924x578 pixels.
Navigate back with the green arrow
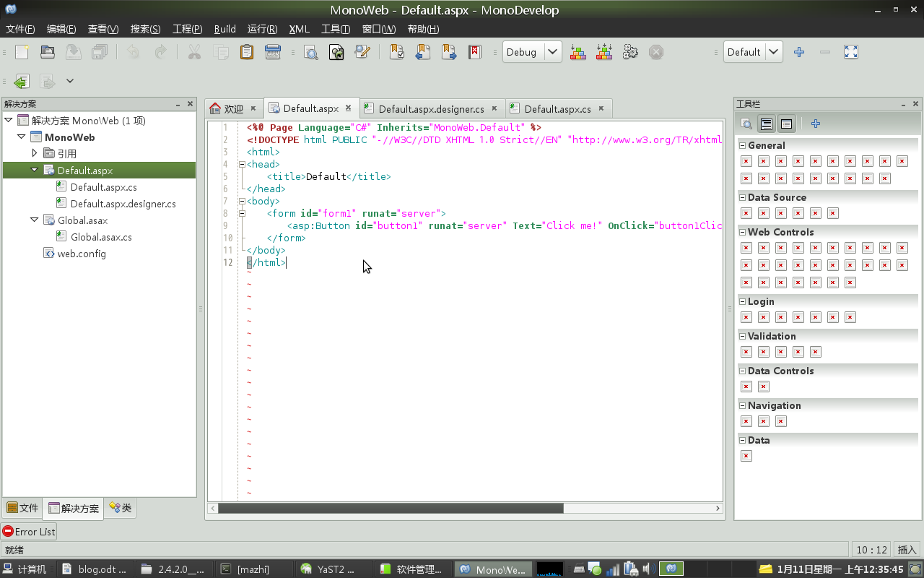click(x=22, y=81)
